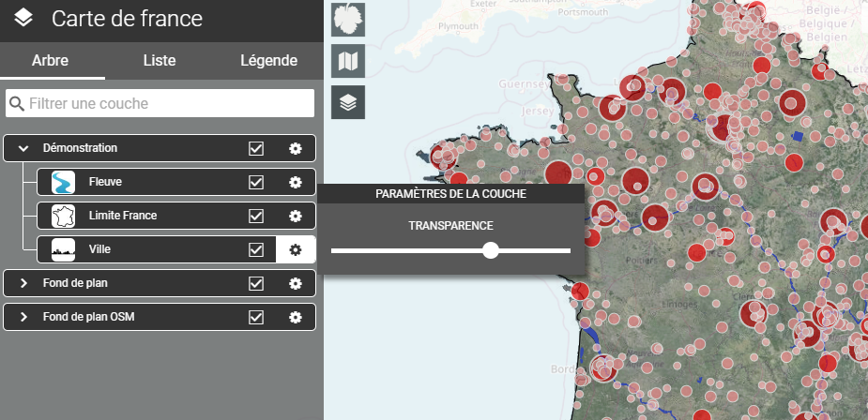Disable the Limite France layer checkbox
Image resolution: width=868 pixels, height=420 pixels.
pos(256,216)
